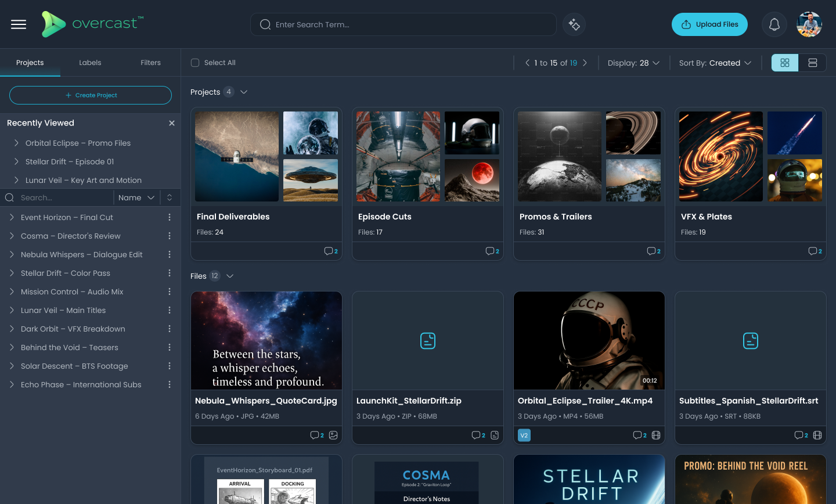Click the V2 version badge on Orbital Eclipse trailer
Screen dimensions: 836x504
pyautogui.click(x=524, y=435)
